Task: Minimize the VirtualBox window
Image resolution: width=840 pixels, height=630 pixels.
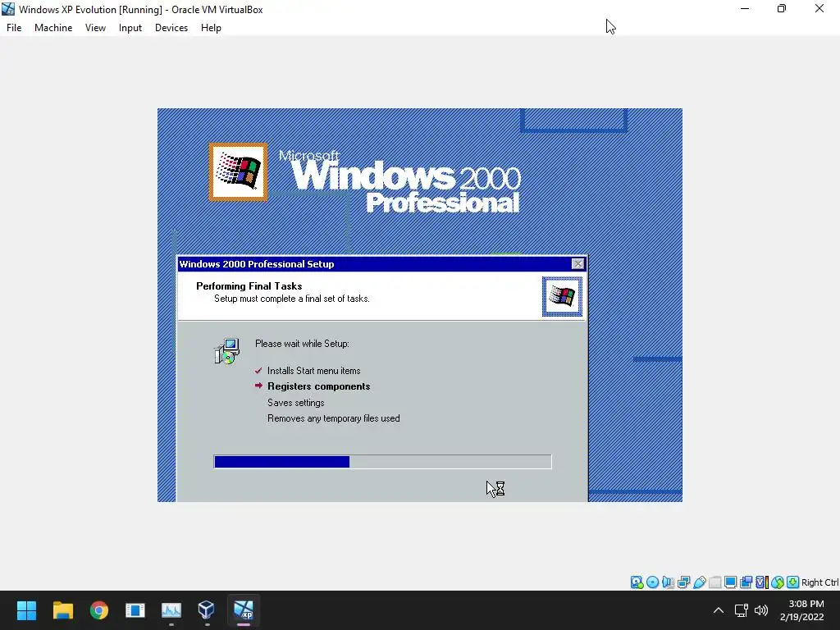Action: pyautogui.click(x=745, y=8)
